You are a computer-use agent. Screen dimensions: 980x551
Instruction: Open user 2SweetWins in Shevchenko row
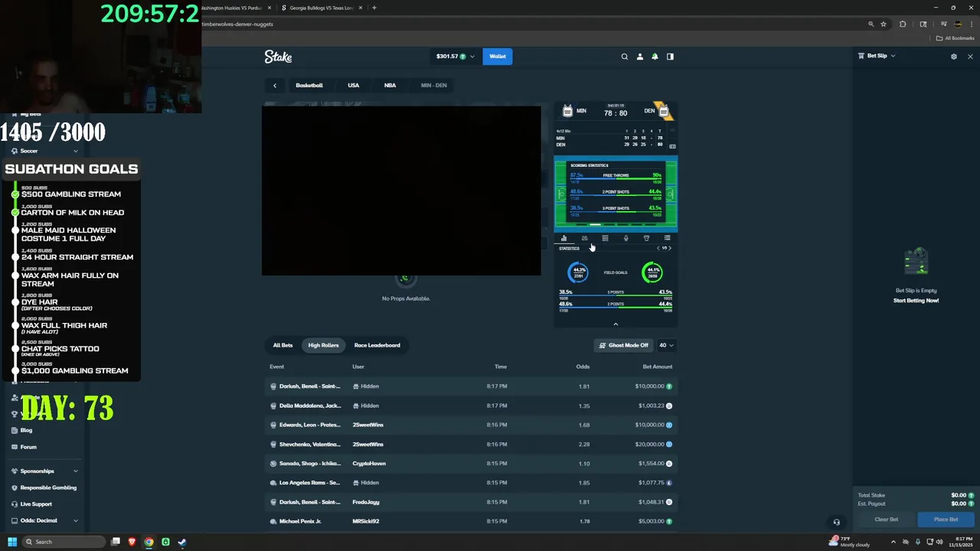(x=368, y=445)
